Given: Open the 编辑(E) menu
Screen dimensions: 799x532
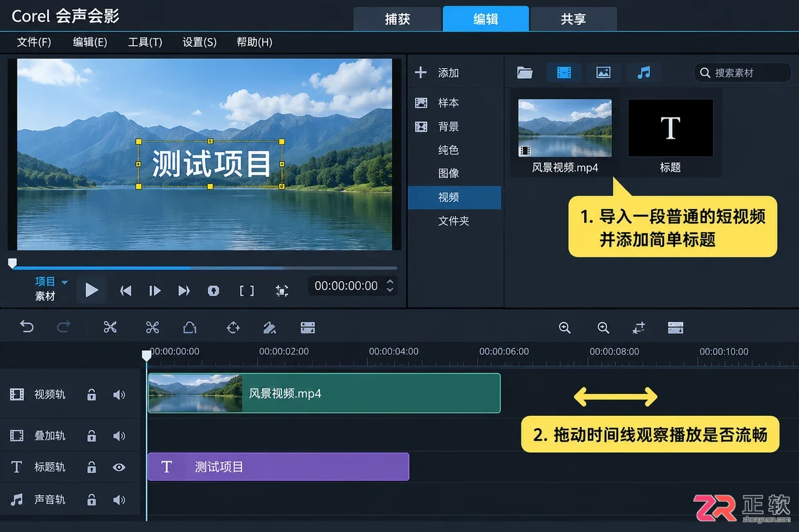Looking at the screenshot, I should (x=90, y=42).
